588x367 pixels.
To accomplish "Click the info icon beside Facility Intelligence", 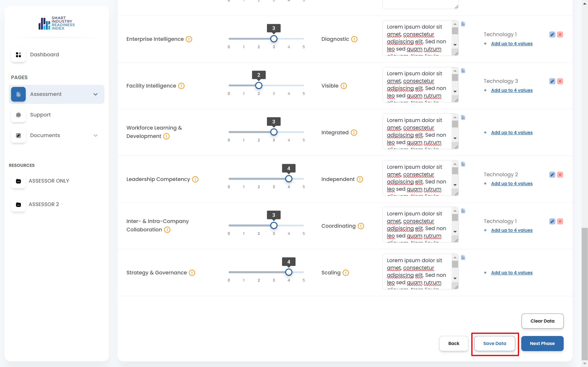I will (x=181, y=86).
